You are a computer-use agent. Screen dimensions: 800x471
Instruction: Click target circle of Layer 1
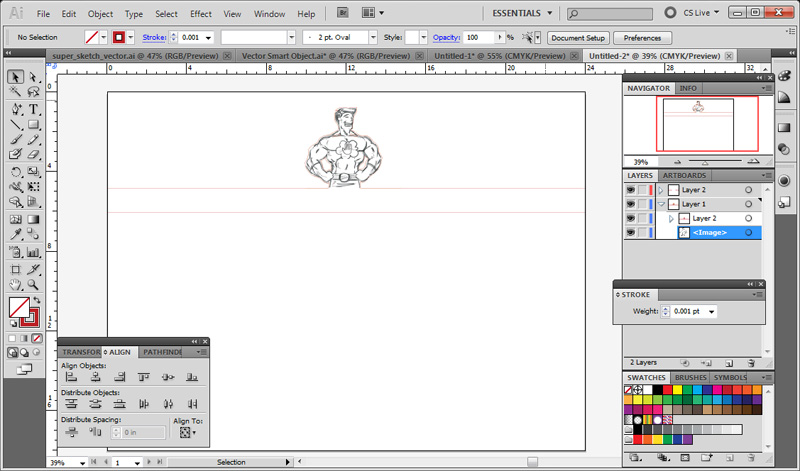pos(748,204)
